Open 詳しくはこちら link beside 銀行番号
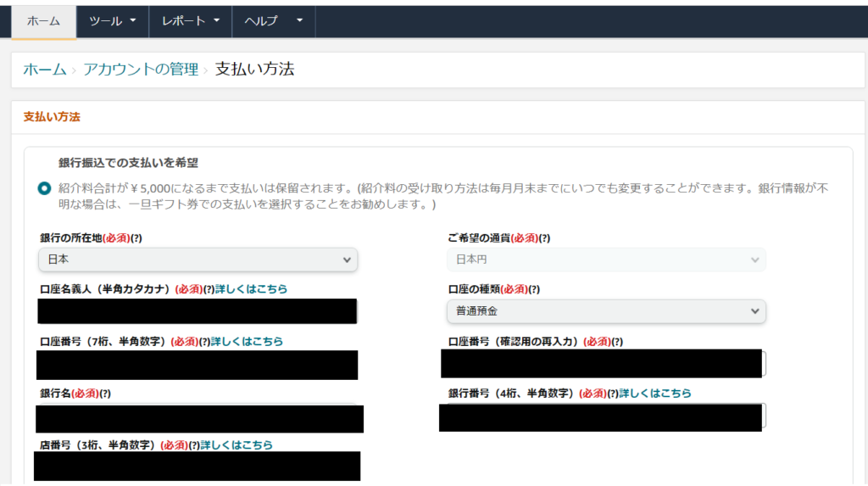This screenshot has width=868, height=486. tap(654, 394)
